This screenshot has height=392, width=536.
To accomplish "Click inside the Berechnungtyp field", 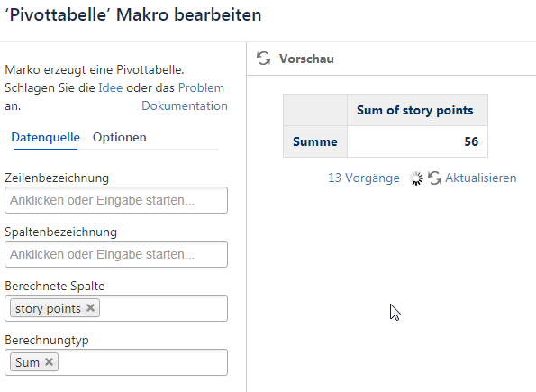I will [x=141, y=362].
